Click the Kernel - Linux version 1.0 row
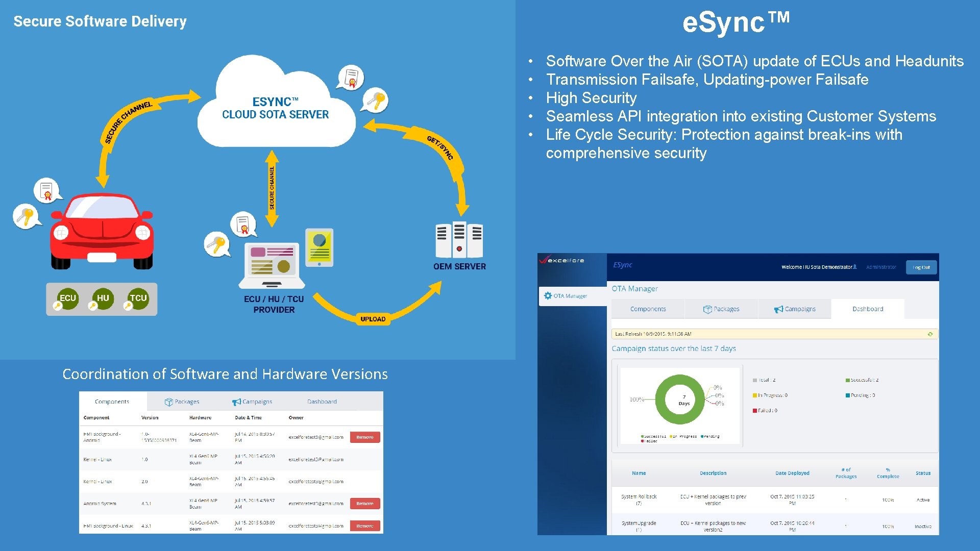Screen dimensions: 980x551 [x=231, y=460]
